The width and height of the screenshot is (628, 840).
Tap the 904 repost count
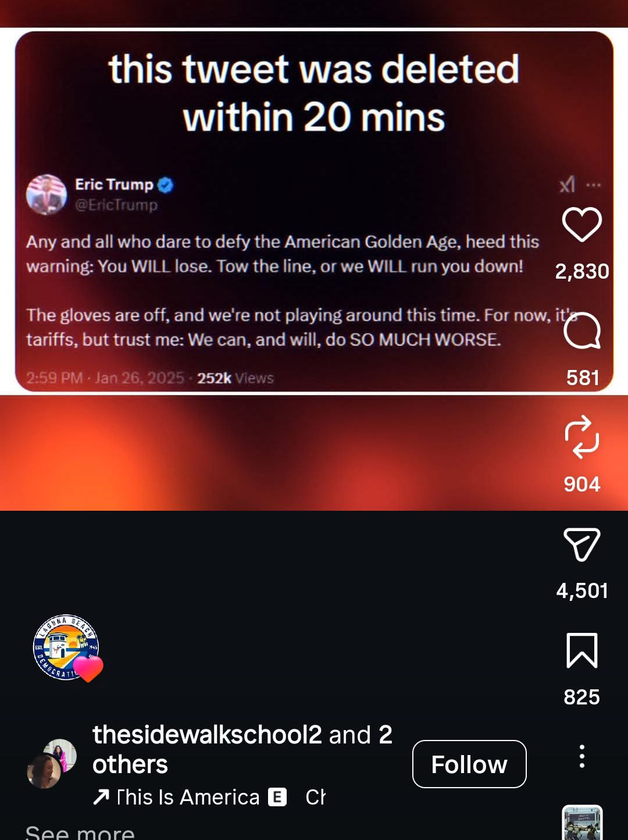(581, 484)
